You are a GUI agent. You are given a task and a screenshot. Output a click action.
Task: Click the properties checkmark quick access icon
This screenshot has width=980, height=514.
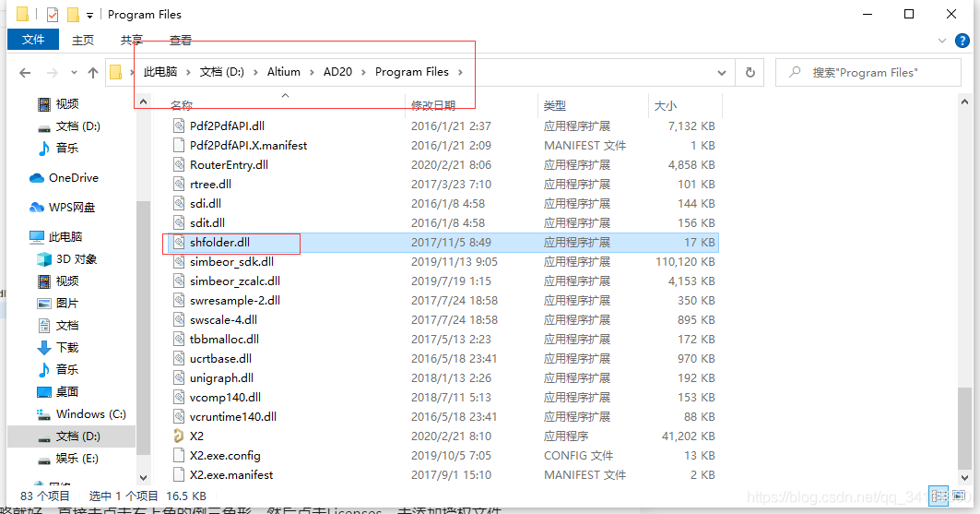[53, 15]
